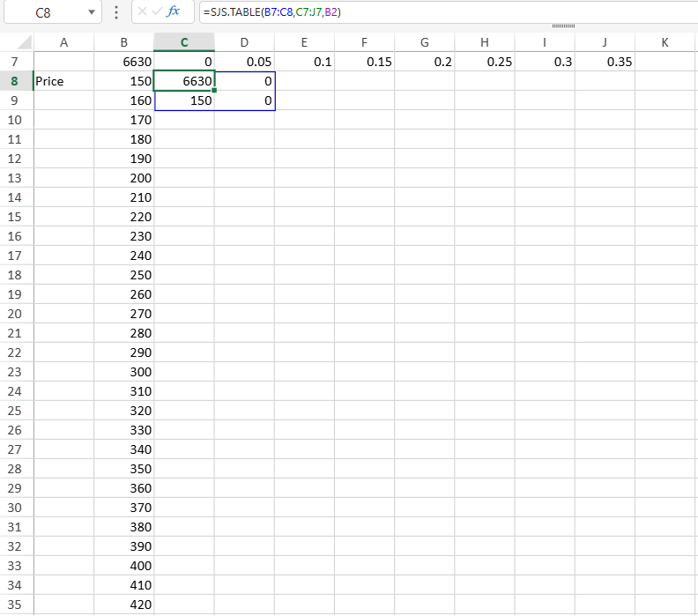
Task: Click the Price label cell
Action: coord(63,81)
